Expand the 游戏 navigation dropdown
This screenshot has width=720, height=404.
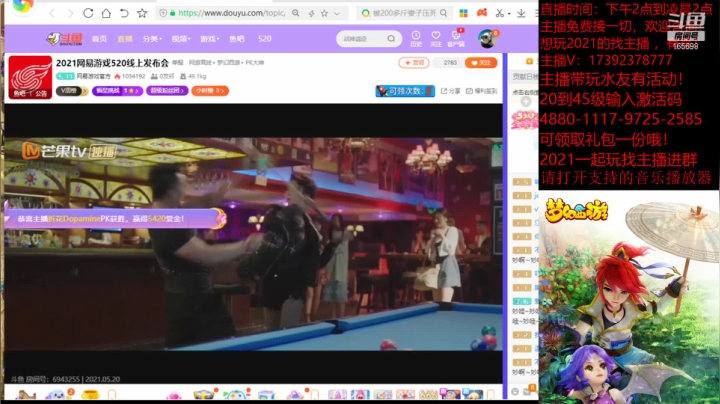pos(209,39)
